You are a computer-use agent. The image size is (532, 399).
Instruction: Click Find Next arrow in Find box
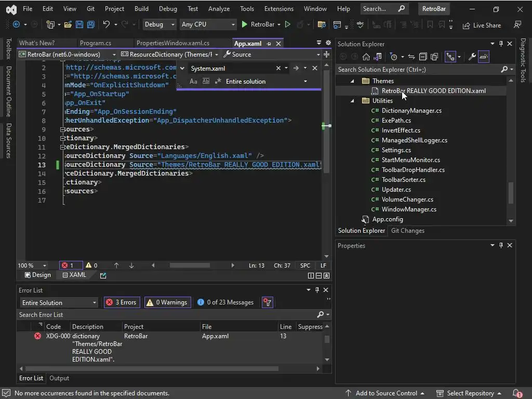point(296,68)
